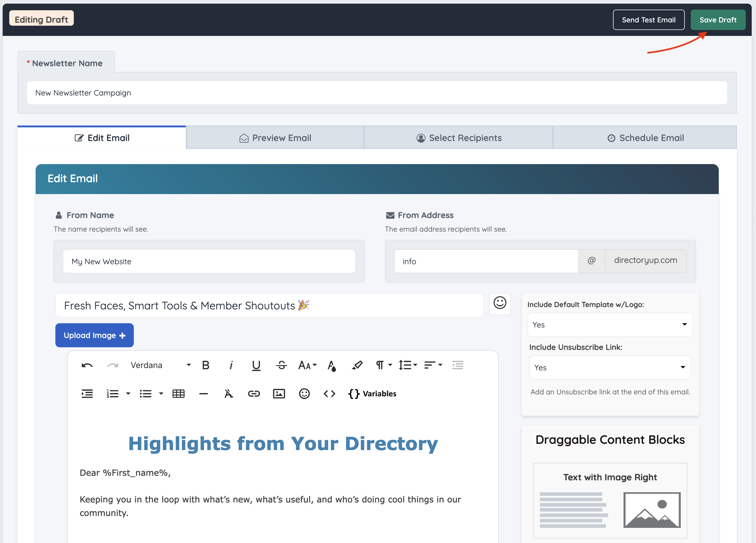Image resolution: width=756 pixels, height=543 pixels.
Task: Click the undo arrow icon
Action: (x=87, y=365)
